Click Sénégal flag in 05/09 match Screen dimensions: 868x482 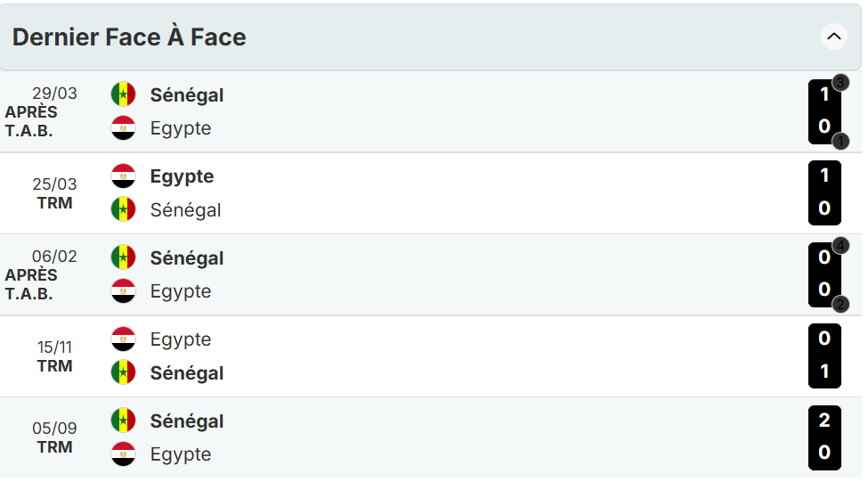pos(123,421)
